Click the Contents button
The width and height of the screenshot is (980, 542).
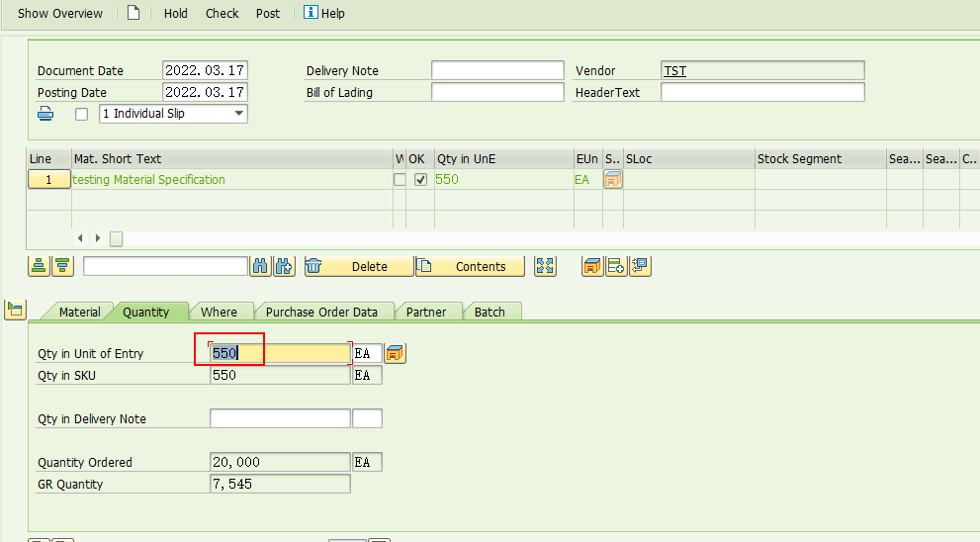tap(470, 266)
